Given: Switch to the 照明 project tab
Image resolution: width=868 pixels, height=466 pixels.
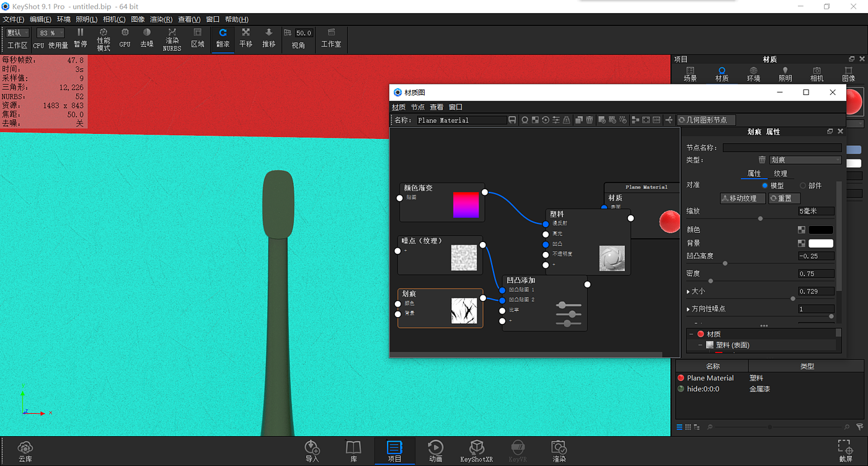Looking at the screenshot, I should (x=785, y=74).
